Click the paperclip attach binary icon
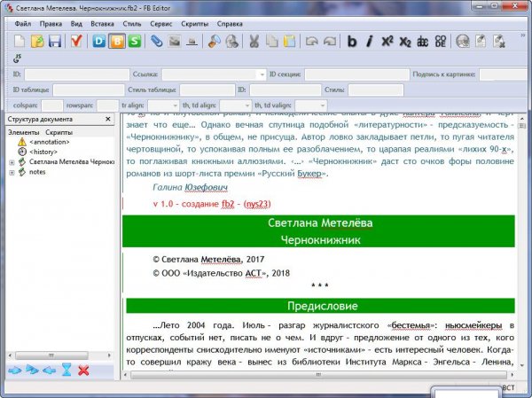Screen dimensions: 532x398 pyautogui.click(x=157, y=42)
